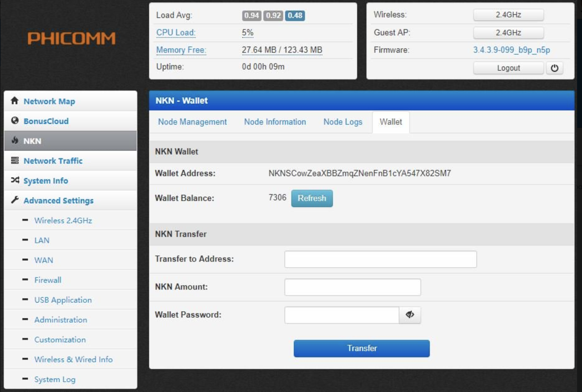Click the Guest AP 2.4GHz button

509,33
